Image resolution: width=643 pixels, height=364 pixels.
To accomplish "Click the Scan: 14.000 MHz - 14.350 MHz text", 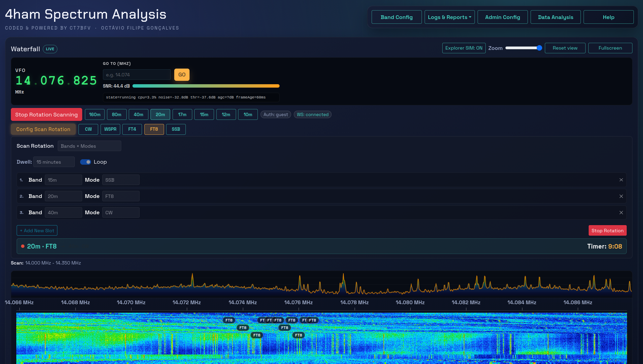I will (46, 263).
